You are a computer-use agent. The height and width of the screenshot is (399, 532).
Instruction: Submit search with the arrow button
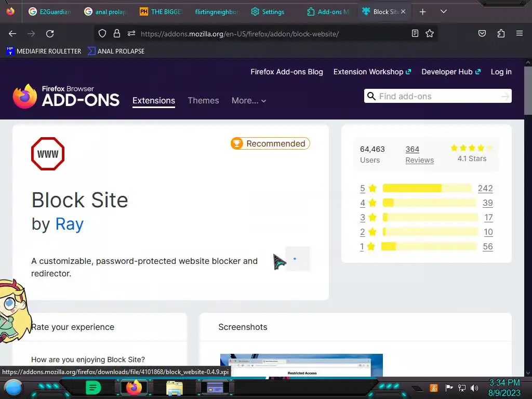pos(505,97)
